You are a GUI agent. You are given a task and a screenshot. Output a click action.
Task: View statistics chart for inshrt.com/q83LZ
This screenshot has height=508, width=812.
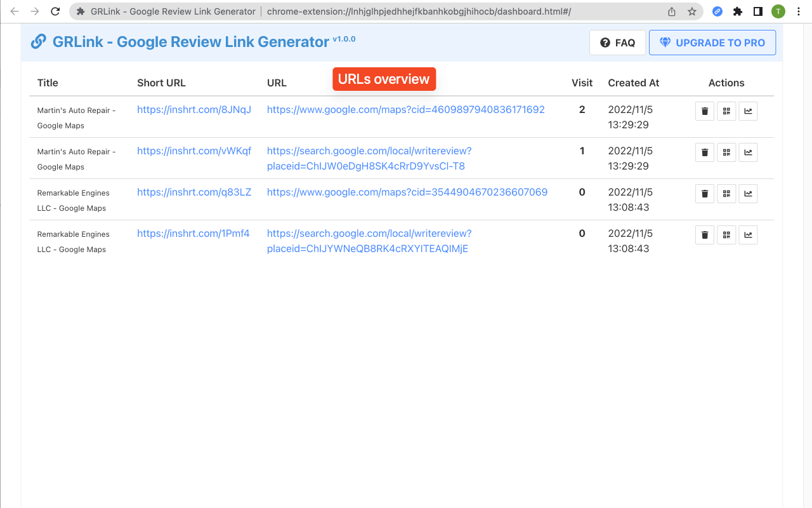pos(748,194)
